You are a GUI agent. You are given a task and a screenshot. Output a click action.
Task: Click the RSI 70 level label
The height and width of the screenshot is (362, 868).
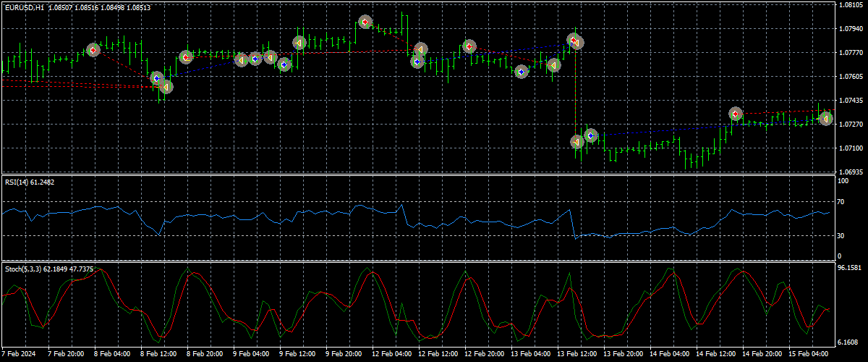click(x=842, y=201)
